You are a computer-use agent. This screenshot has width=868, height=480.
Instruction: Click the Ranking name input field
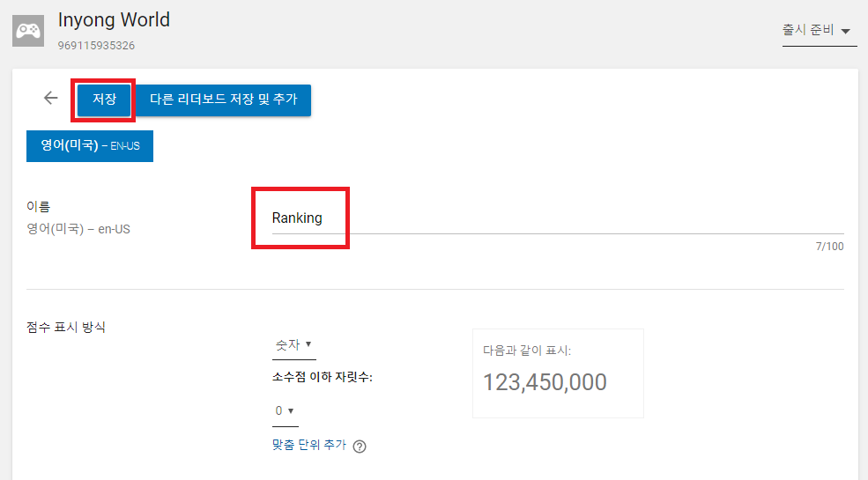click(558, 218)
